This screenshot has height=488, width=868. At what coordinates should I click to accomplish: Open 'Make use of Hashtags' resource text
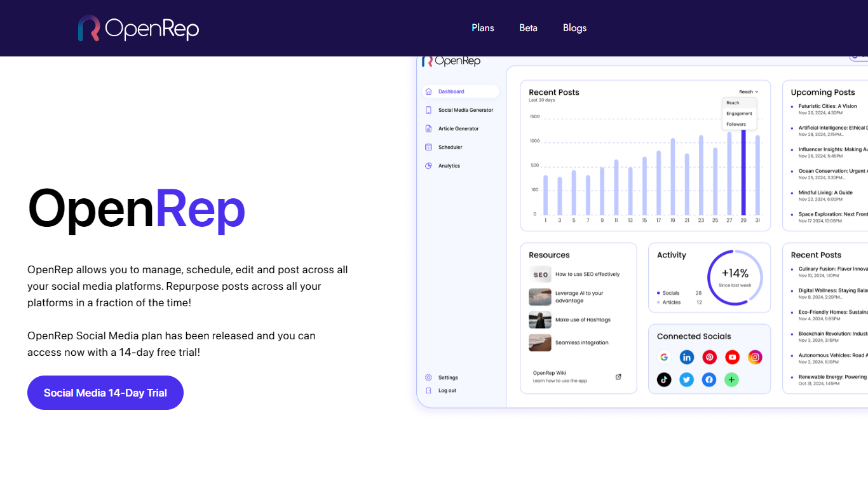583,320
